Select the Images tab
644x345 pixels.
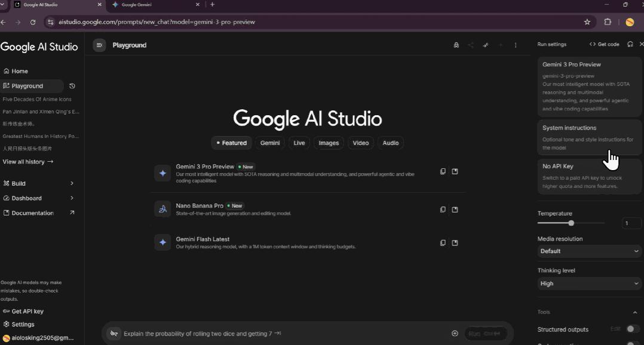pyautogui.click(x=329, y=143)
